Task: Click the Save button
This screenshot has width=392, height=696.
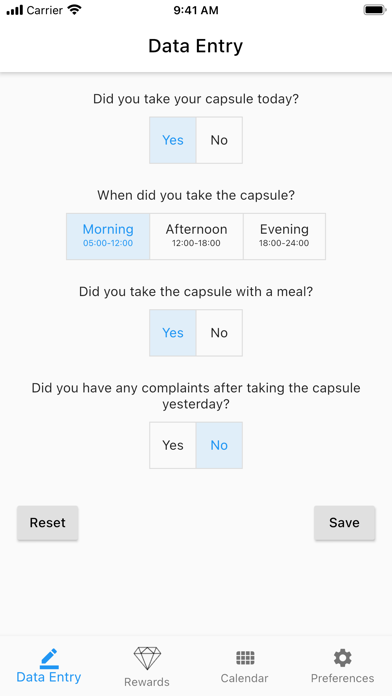Action: click(344, 523)
